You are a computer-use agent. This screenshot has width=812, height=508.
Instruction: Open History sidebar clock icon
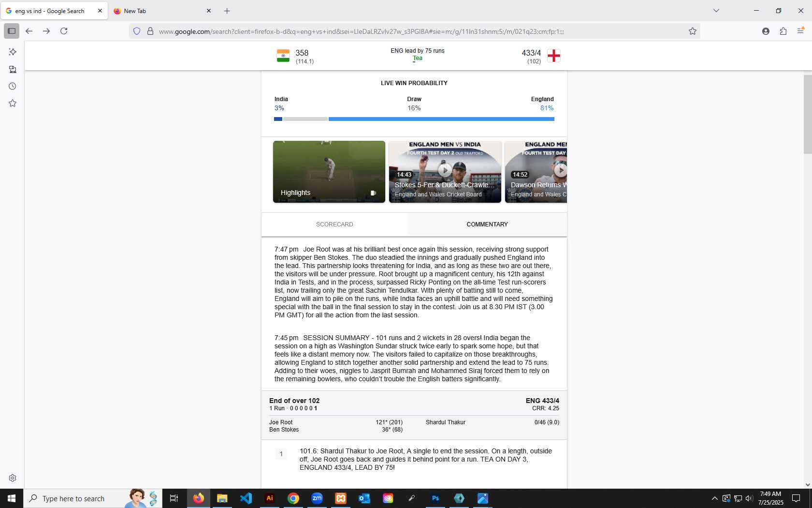[x=13, y=86]
